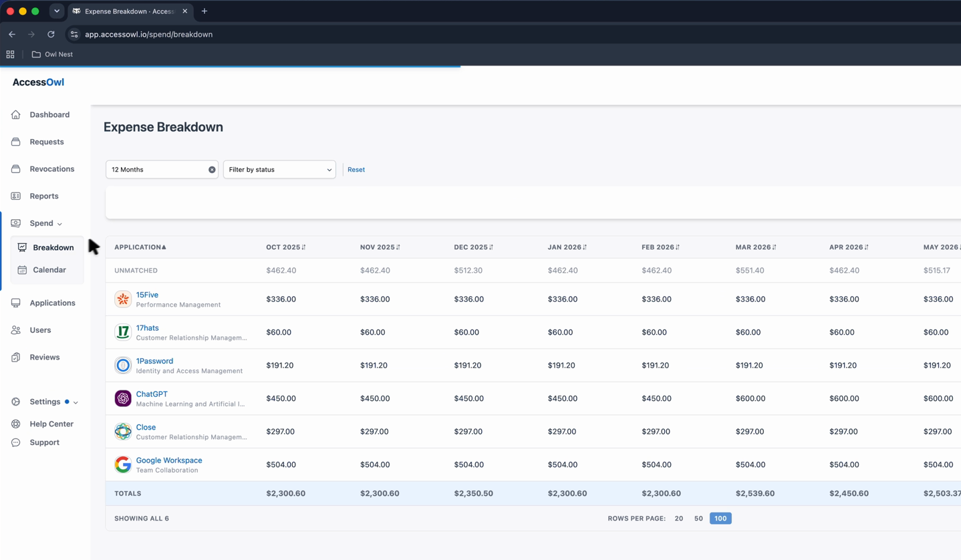Click the Reviews clipboard icon
Image resolution: width=961 pixels, height=560 pixels.
click(x=16, y=358)
